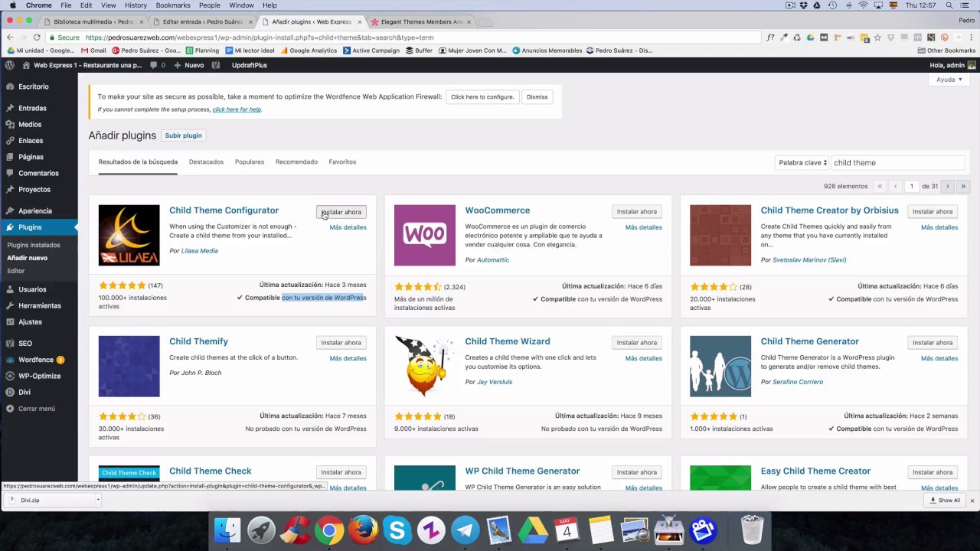The image size is (980, 551).
Task: Open Escritorio in WordPress sidebar
Action: (34, 86)
